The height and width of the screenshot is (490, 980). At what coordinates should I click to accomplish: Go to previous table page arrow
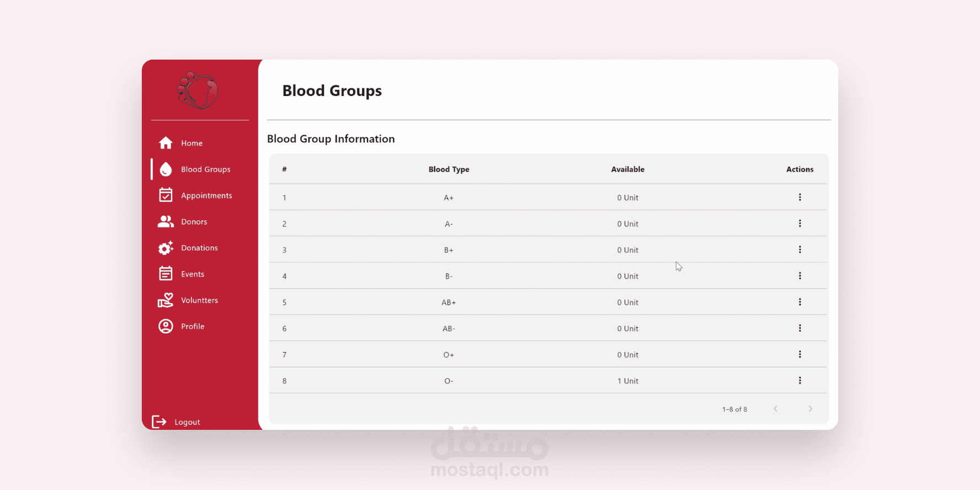click(775, 409)
